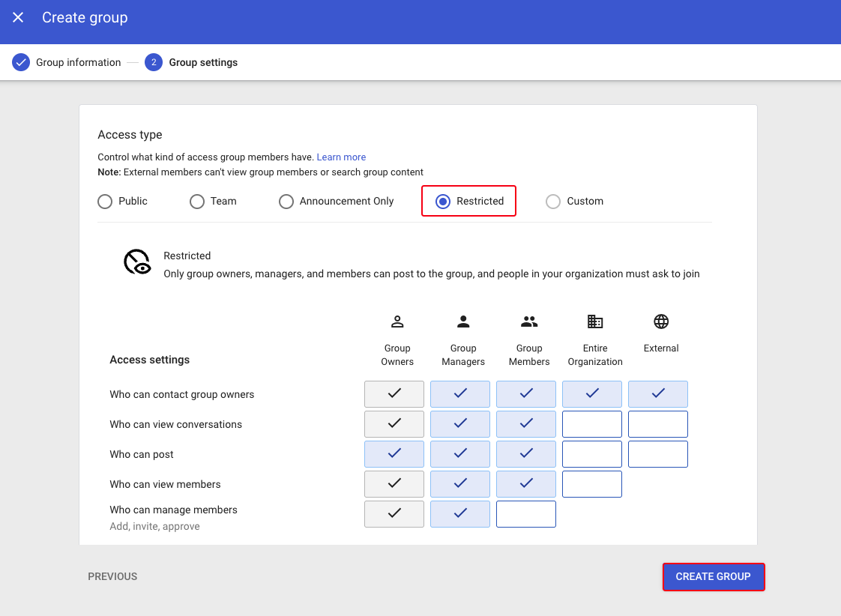
Task: Click the 'Who can post' label
Action: (142, 455)
